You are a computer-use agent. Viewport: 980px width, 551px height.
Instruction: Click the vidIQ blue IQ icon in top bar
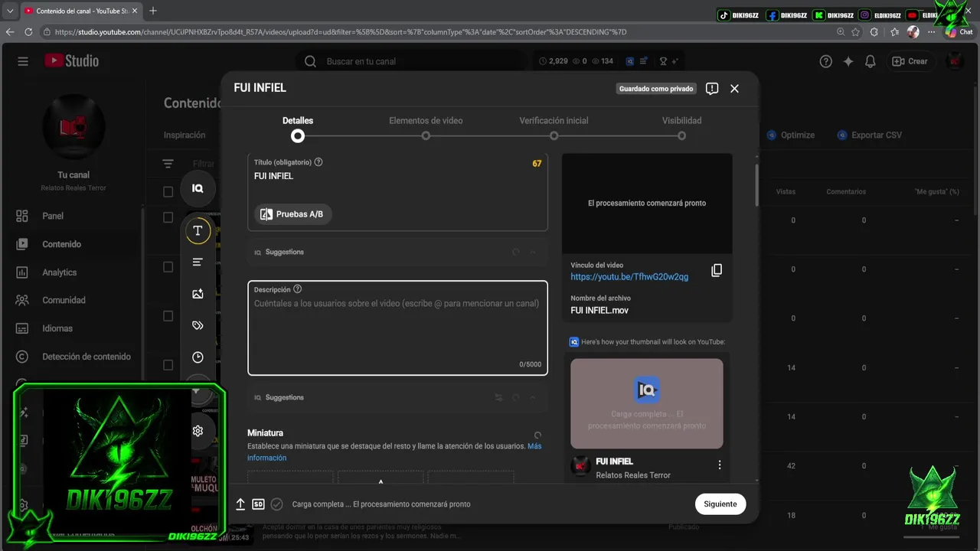click(x=629, y=61)
